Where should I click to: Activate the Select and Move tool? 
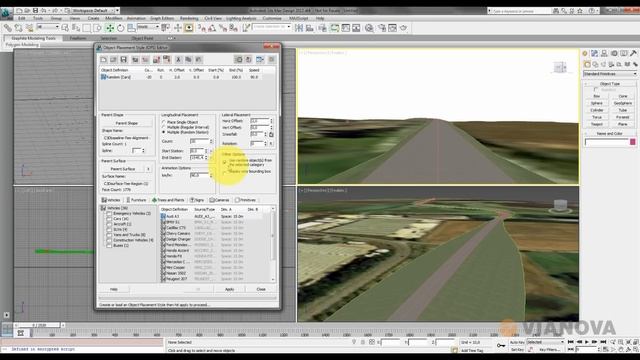[x=109, y=28]
